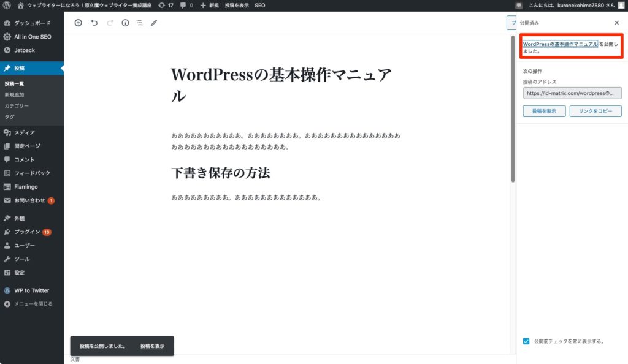Screen dimensions: 628x364
Task: Open block navigation list icon
Action: [x=139, y=23]
